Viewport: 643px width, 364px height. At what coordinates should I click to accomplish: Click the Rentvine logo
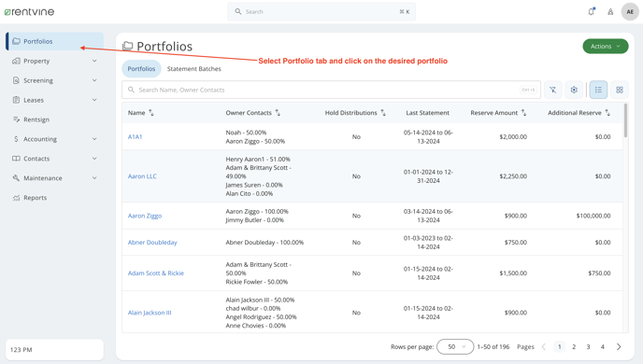coord(30,12)
